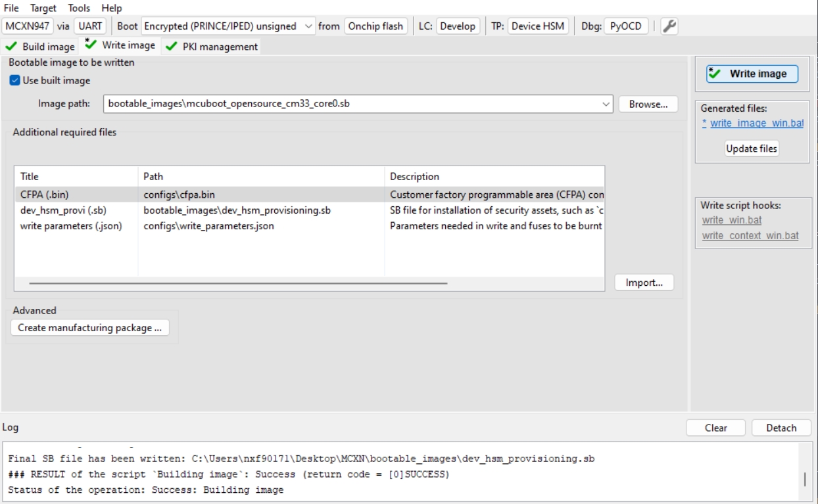
Task: Clear the Log output
Action: pyautogui.click(x=715, y=428)
